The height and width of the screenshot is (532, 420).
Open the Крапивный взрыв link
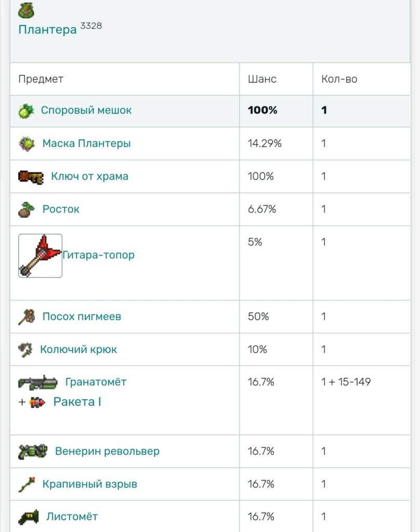[x=89, y=484]
